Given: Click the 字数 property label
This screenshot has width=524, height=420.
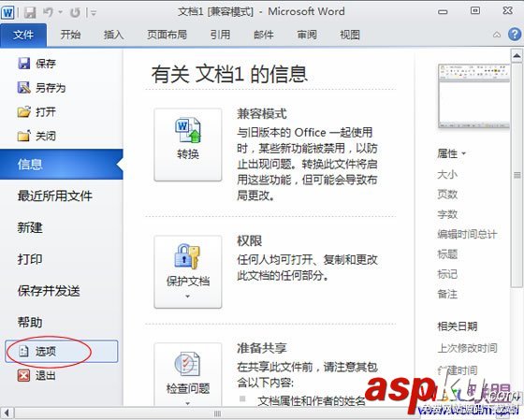Looking at the screenshot, I should tap(447, 214).
